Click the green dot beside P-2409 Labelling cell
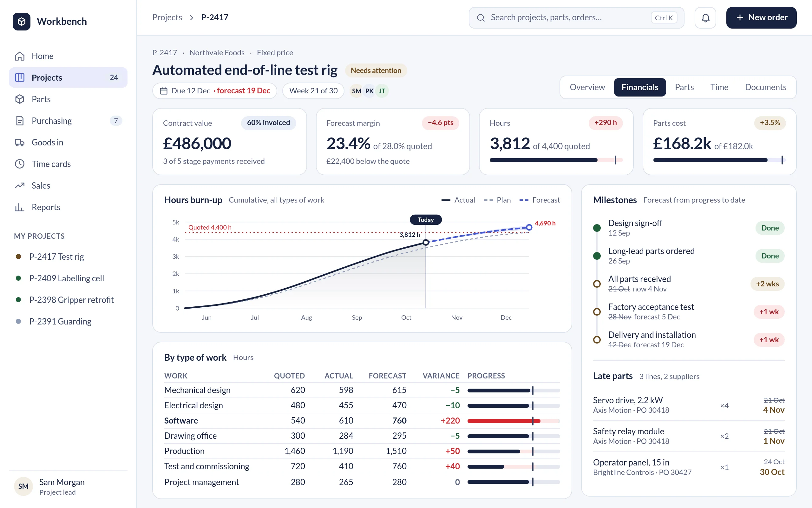812x508 pixels. pyautogui.click(x=18, y=278)
